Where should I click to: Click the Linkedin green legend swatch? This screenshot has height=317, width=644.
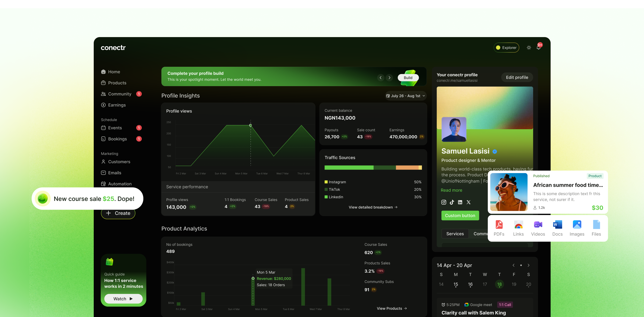(x=326, y=197)
